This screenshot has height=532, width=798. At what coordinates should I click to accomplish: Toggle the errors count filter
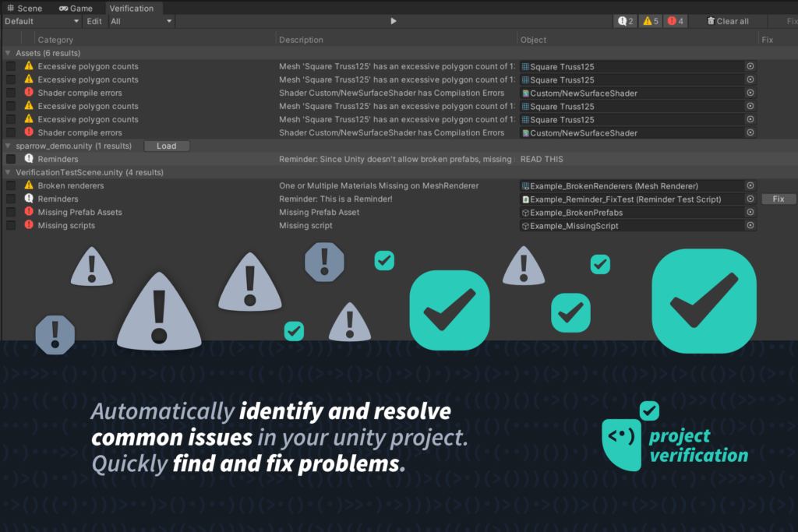point(675,21)
